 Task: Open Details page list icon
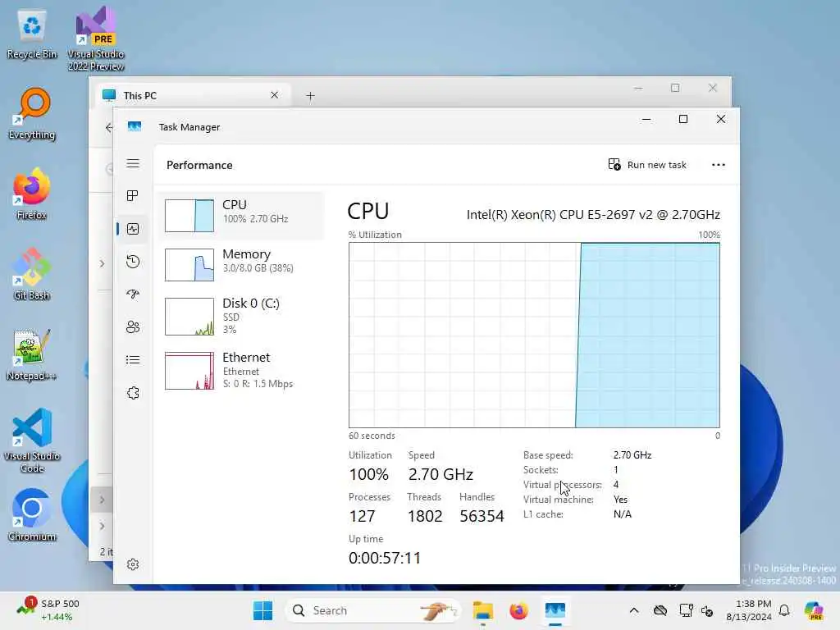point(133,359)
